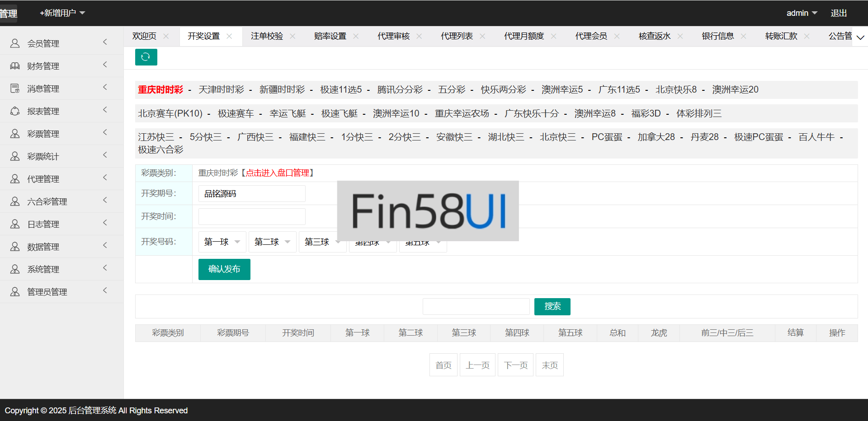Switch to the 赔率设置 tab

[x=330, y=36]
